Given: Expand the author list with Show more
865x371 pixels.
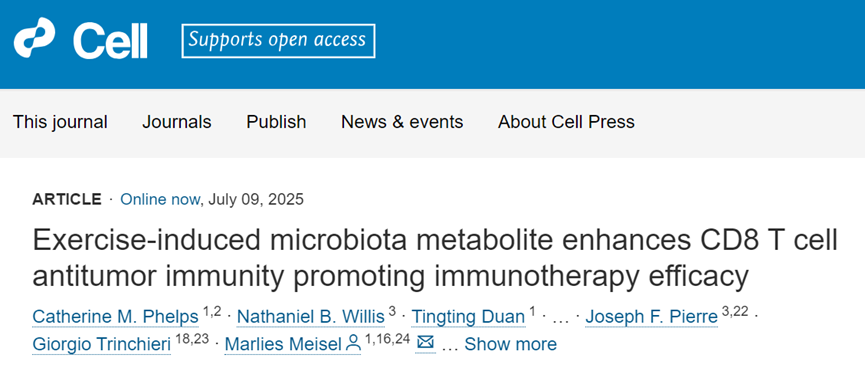Looking at the screenshot, I should (x=510, y=344).
